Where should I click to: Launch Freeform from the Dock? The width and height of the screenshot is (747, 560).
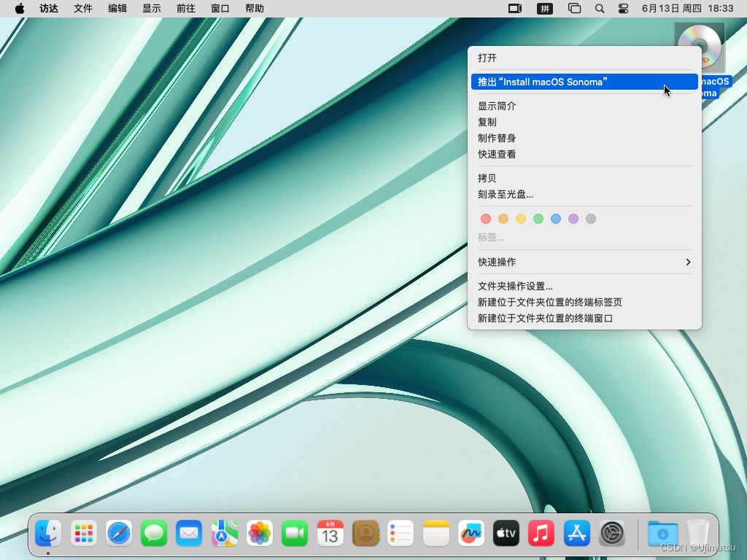tap(471, 533)
